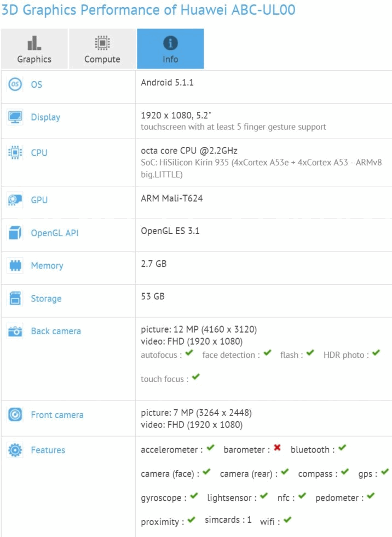Open the Features label link
The image size is (392, 537).
pos(48,450)
